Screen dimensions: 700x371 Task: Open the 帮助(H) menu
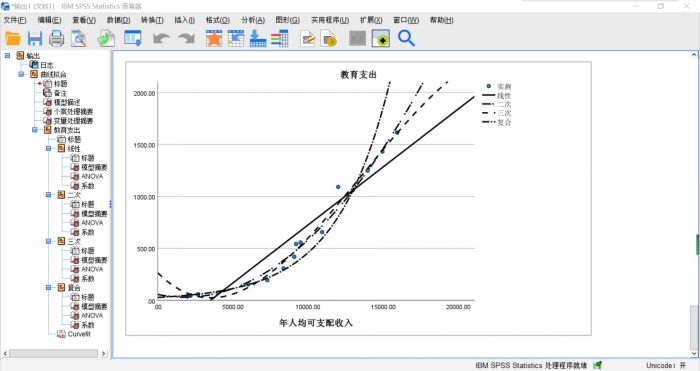pos(442,20)
